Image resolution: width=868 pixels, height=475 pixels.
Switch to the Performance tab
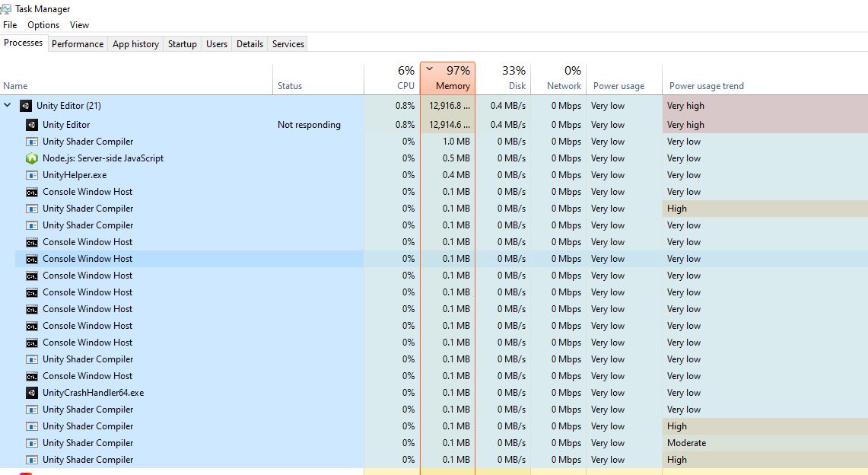[78, 44]
